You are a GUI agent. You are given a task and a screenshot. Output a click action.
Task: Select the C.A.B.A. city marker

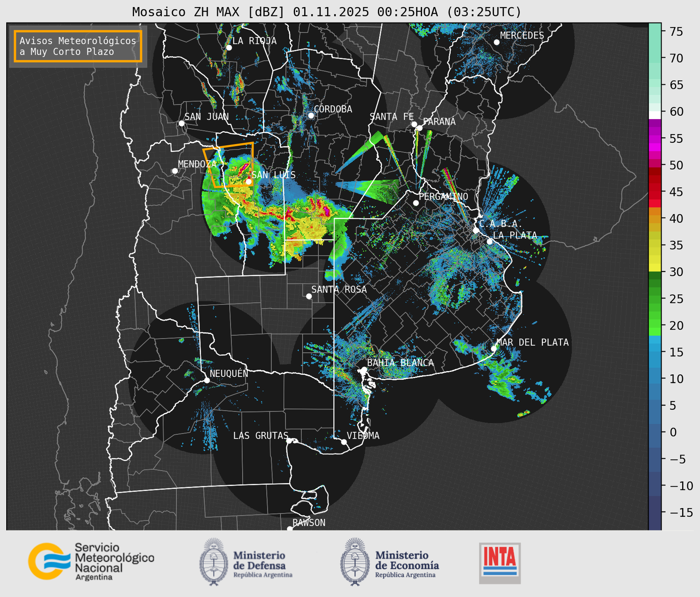click(476, 230)
